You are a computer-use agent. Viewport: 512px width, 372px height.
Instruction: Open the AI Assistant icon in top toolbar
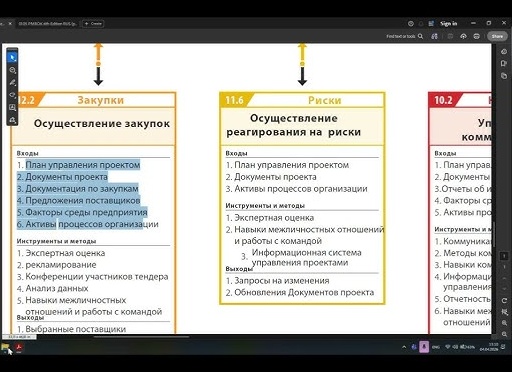click(434, 36)
